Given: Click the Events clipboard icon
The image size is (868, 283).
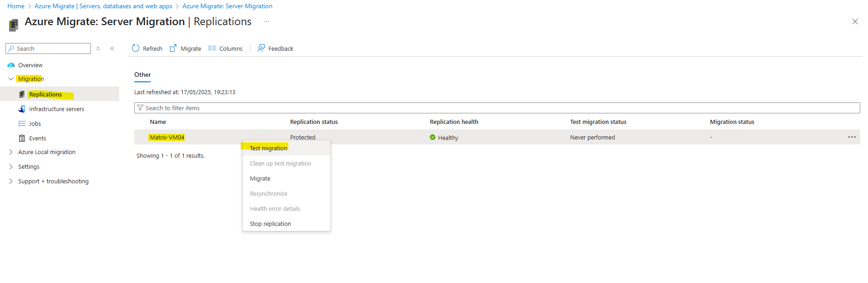Looking at the screenshot, I should pyautogui.click(x=22, y=138).
